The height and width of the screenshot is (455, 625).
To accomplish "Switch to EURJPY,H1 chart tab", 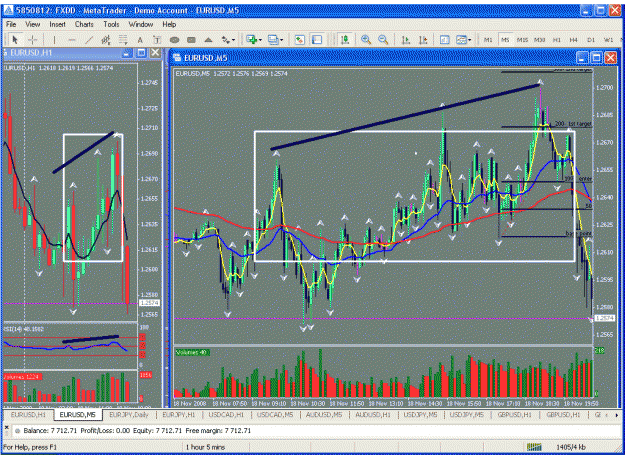I will coord(179,415).
